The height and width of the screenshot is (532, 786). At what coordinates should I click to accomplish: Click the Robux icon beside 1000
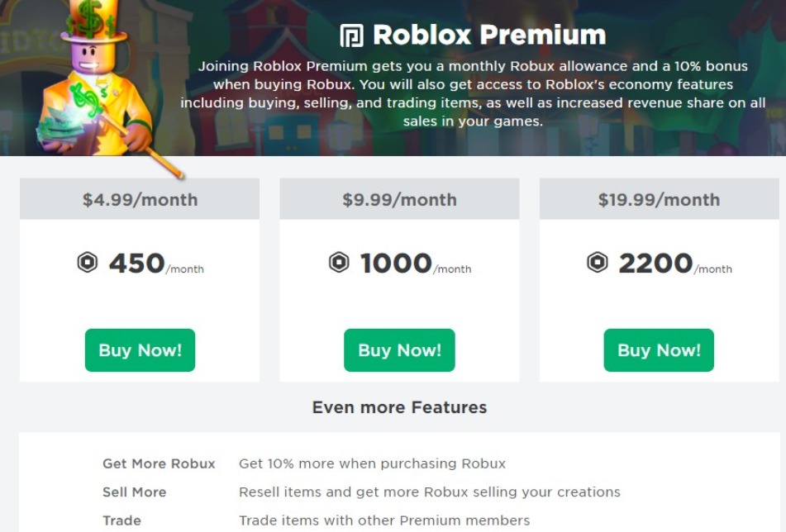[x=339, y=264]
